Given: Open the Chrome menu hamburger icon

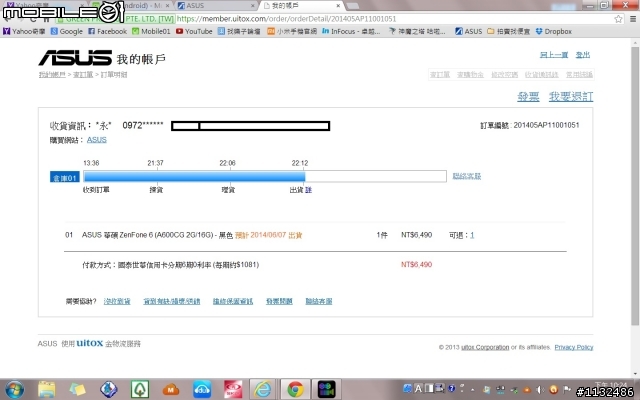Looking at the screenshot, I should [x=633, y=19].
